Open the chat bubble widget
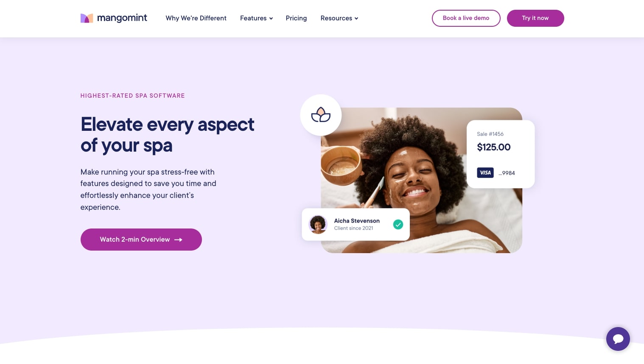644x364 pixels. tap(618, 339)
